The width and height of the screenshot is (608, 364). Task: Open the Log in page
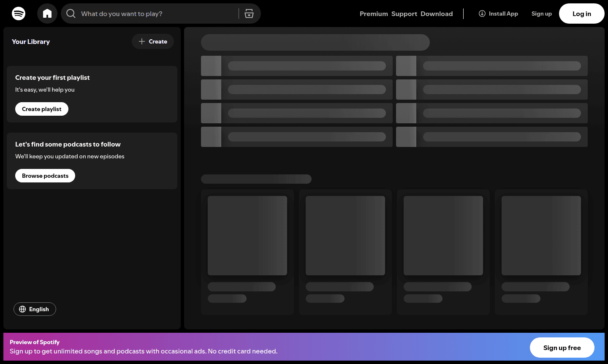[x=581, y=13]
